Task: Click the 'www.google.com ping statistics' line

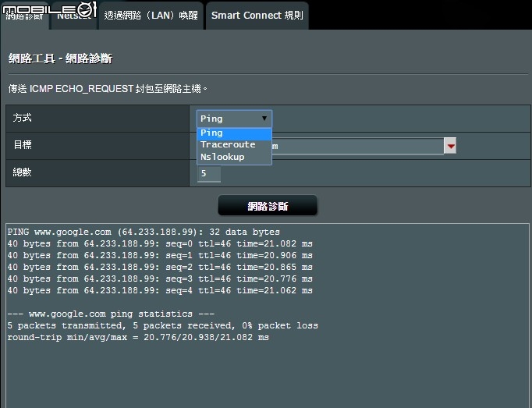Action: click(111, 314)
